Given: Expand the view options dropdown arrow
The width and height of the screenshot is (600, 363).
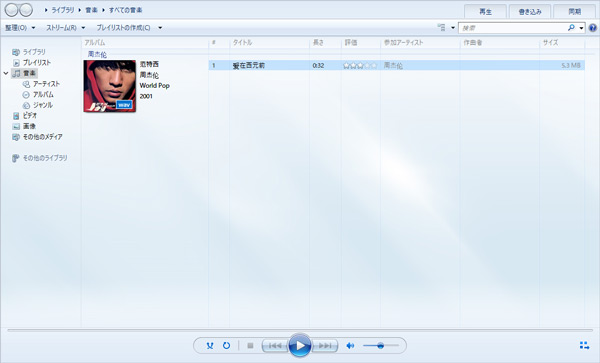Looking at the screenshot, I should click(453, 28).
